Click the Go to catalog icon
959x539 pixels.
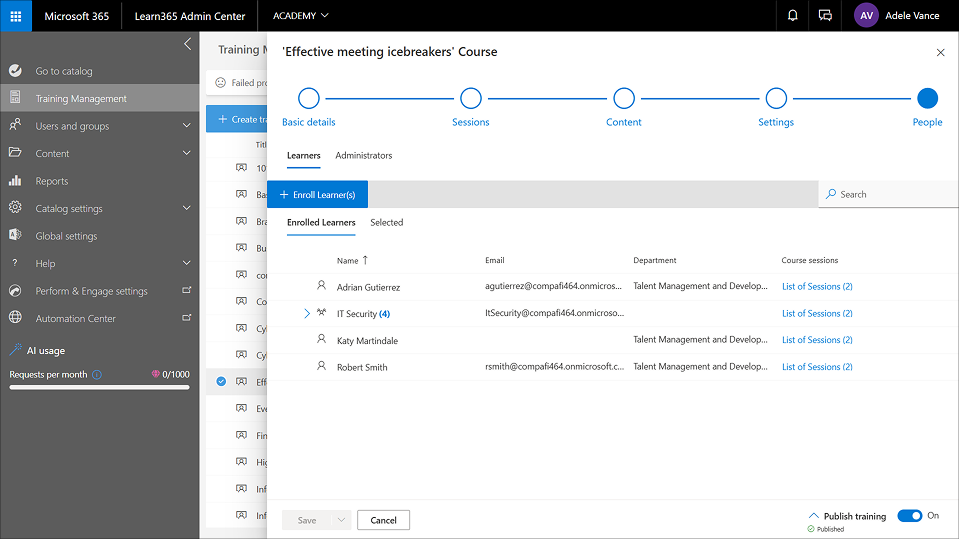(15, 71)
